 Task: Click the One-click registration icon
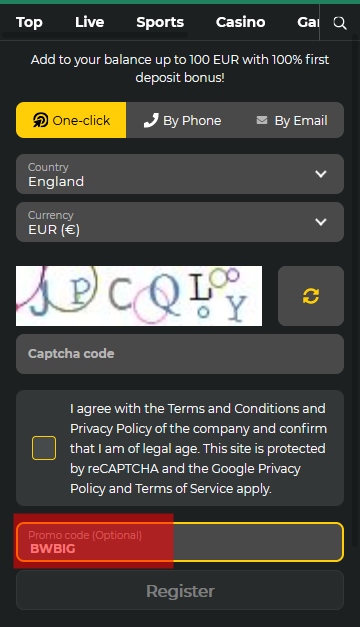pos(40,120)
